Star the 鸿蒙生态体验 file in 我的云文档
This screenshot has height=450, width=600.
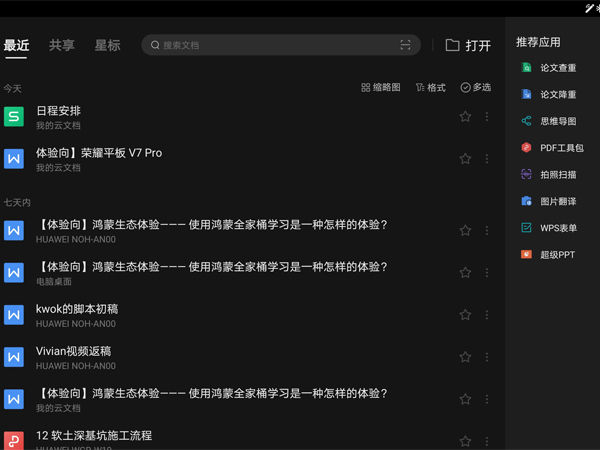(465, 399)
